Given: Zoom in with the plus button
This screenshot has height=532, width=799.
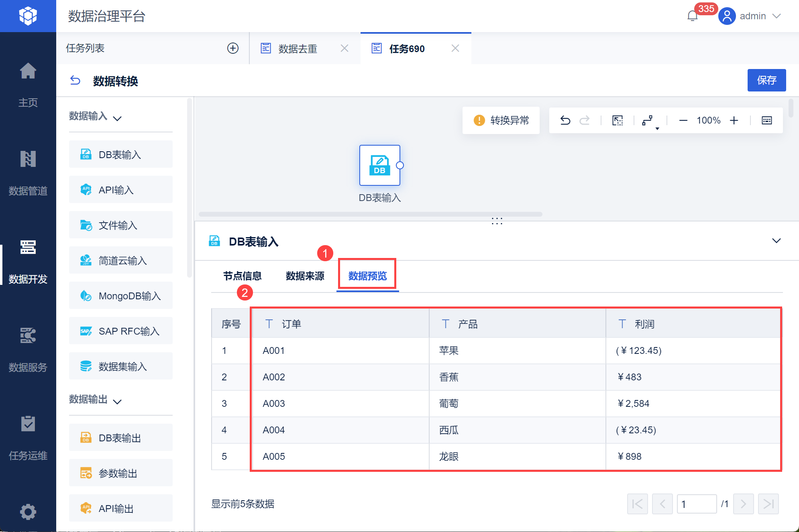Looking at the screenshot, I should [734, 120].
